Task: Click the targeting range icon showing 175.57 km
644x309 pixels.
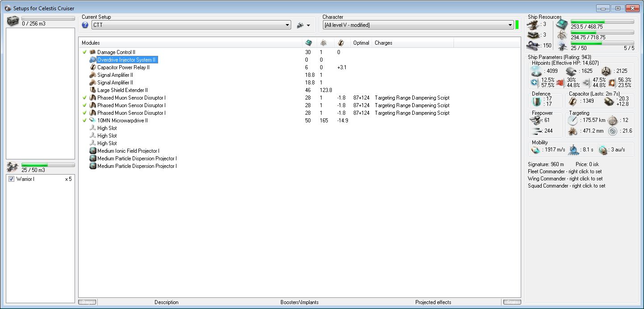Action: (573, 120)
